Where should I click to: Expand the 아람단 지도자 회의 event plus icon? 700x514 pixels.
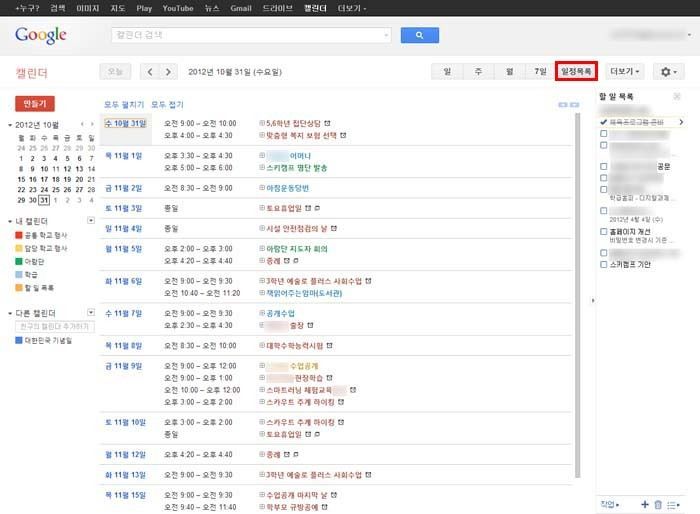click(262, 248)
